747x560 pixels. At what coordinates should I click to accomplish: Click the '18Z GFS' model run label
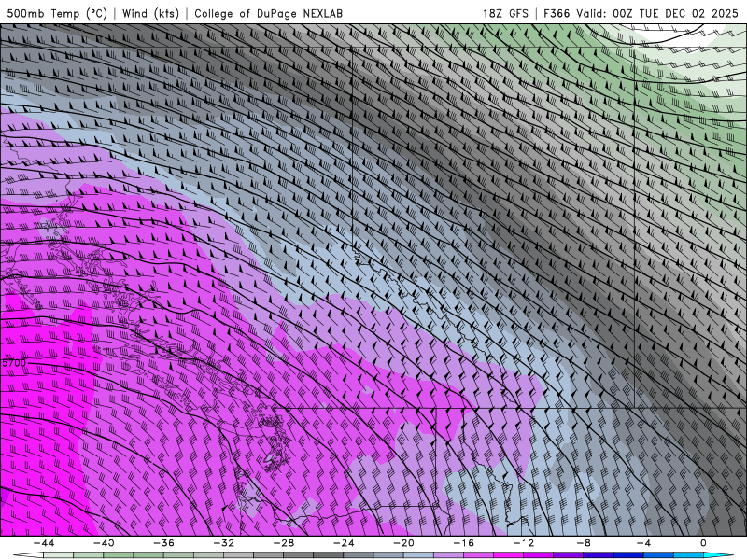pos(505,13)
